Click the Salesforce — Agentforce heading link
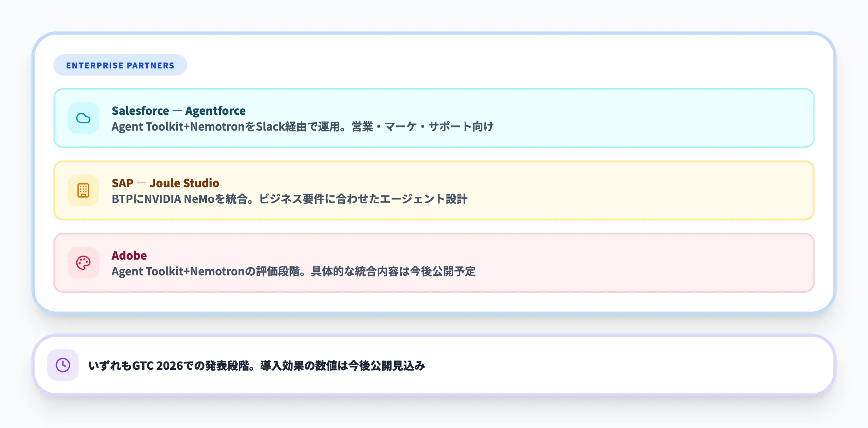This screenshot has width=868, height=428. (178, 111)
